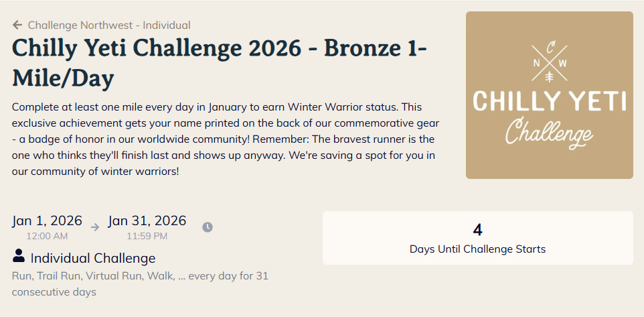This screenshot has height=317, width=644.
Task: Click the CNW crossed-arrows emblem
Action: point(550,62)
